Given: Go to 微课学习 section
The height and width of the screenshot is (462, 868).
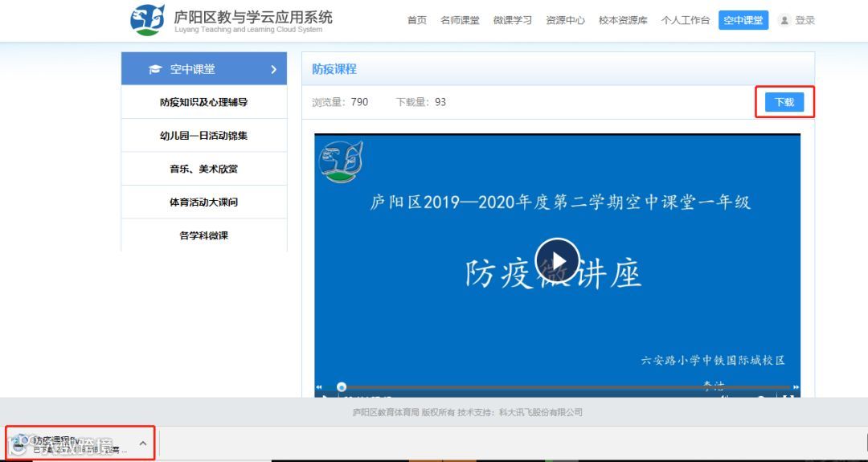Looking at the screenshot, I should [513, 20].
